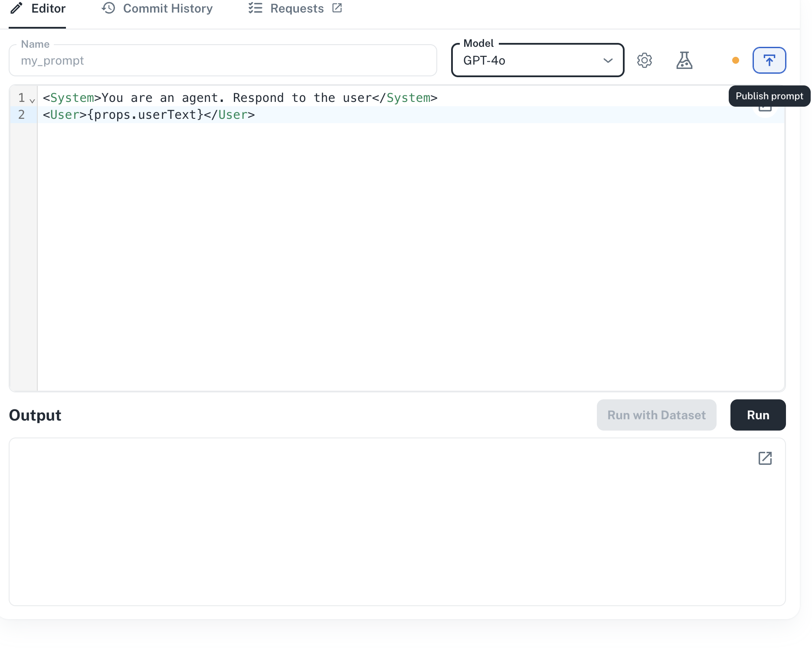Image resolution: width=812 pixels, height=653 pixels.
Task: Click the Requests checklist icon
Action: [255, 8]
